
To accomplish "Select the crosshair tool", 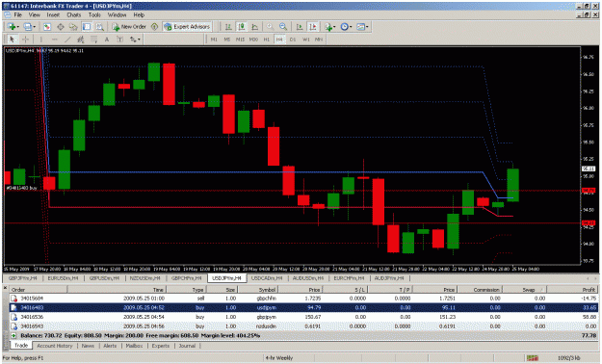I will [x=25, y=39].
